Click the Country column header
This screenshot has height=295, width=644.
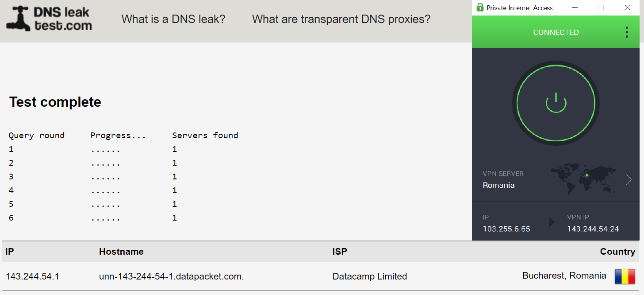click(617, 252)
